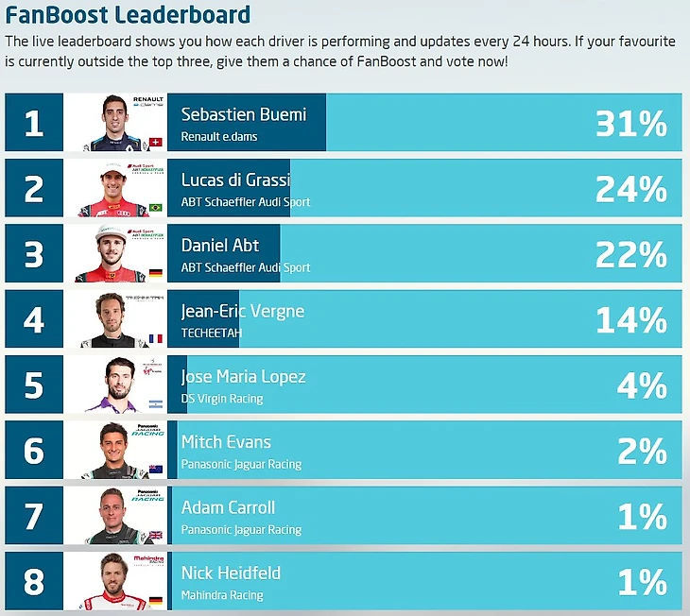Click the Panasonic Jaguar Racing label under Carroll

241,530
